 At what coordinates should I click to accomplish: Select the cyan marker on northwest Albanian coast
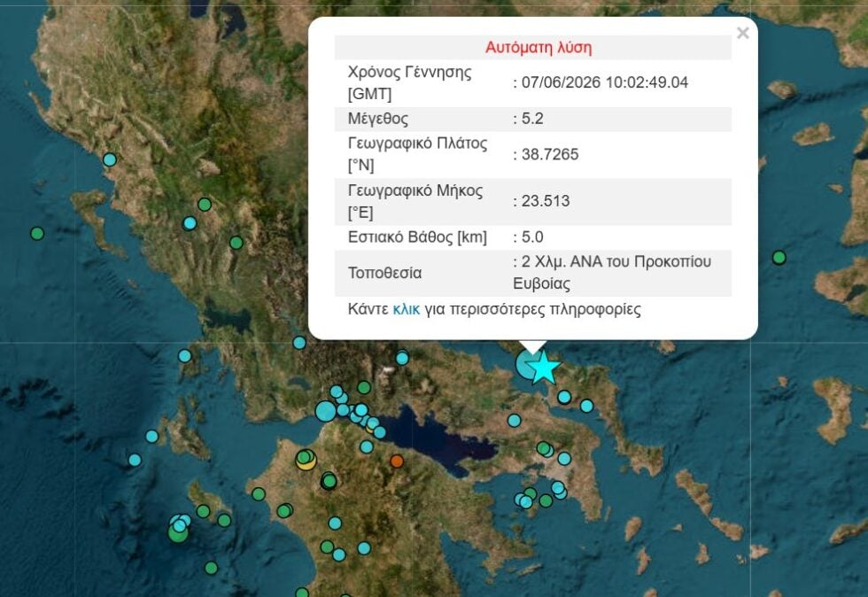110,160
